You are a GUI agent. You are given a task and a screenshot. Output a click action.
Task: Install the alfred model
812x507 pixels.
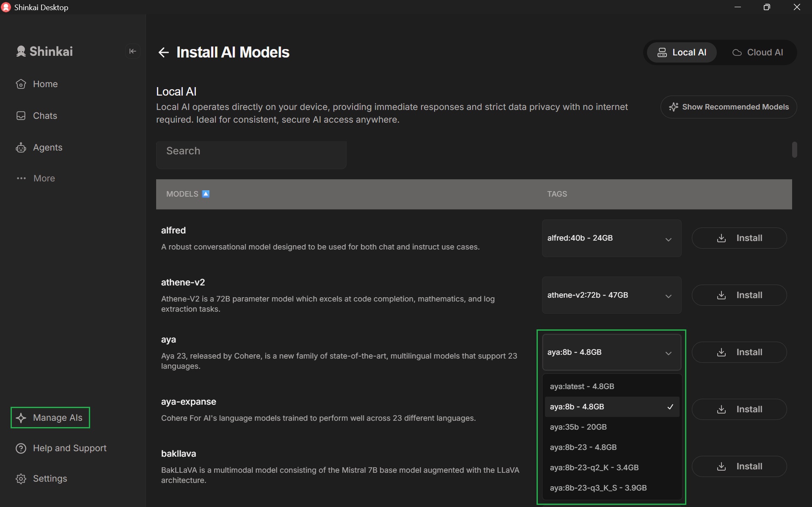[739, 238]
